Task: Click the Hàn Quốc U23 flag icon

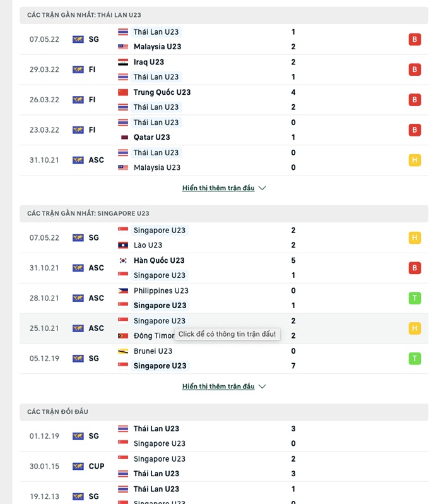Action: [124, 260]
